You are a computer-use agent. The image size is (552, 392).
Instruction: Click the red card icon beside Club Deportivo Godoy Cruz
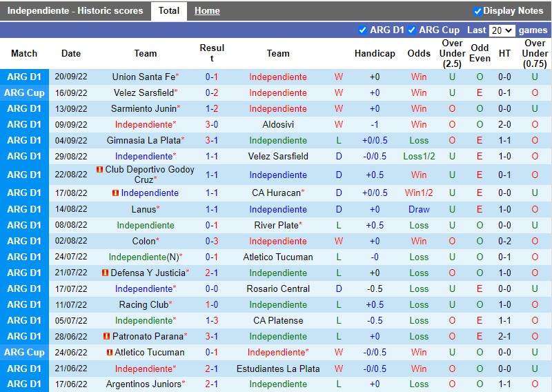(x=99, y=170)
